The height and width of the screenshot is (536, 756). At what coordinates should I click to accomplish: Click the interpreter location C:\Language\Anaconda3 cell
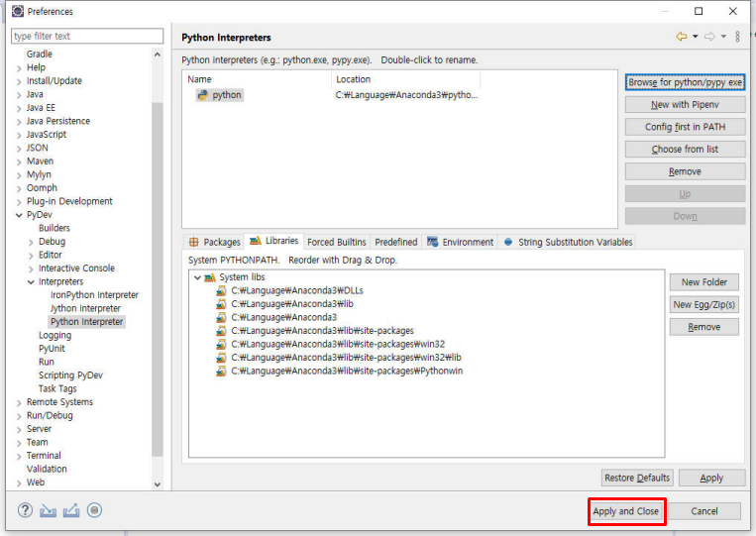(x=406, y=95)
